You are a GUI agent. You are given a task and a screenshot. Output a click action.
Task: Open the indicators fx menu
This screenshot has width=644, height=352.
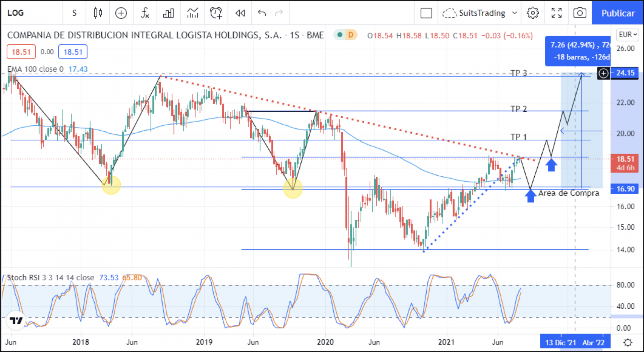click(x=145, y=13)
